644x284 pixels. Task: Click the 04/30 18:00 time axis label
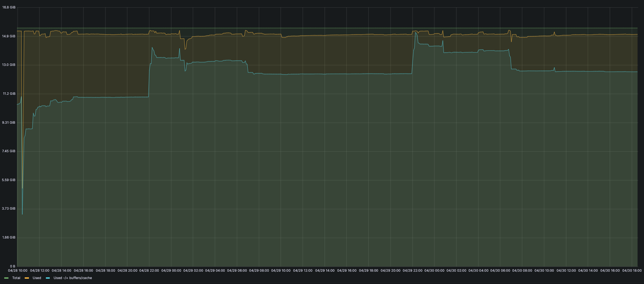pos(632,271)
